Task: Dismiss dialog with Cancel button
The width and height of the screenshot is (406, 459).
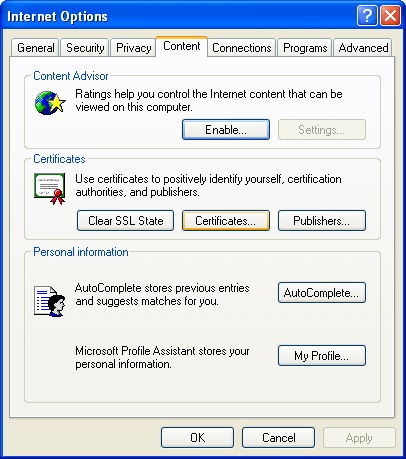Action: 278,437
